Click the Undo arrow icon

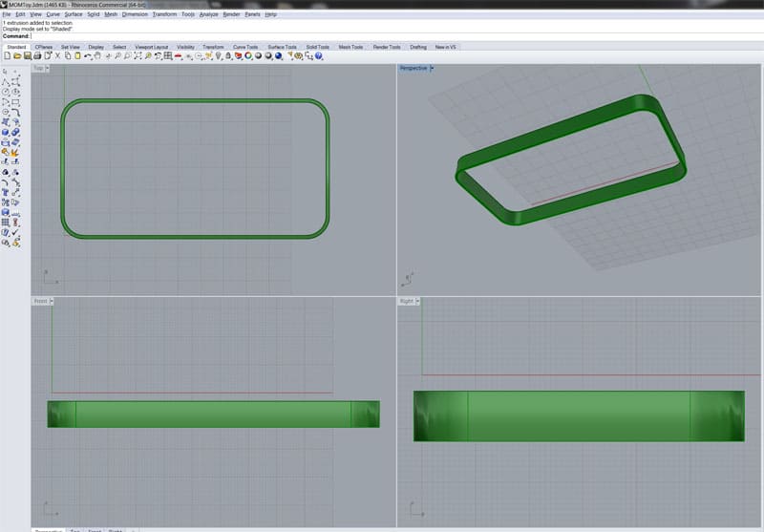[87, 56]
